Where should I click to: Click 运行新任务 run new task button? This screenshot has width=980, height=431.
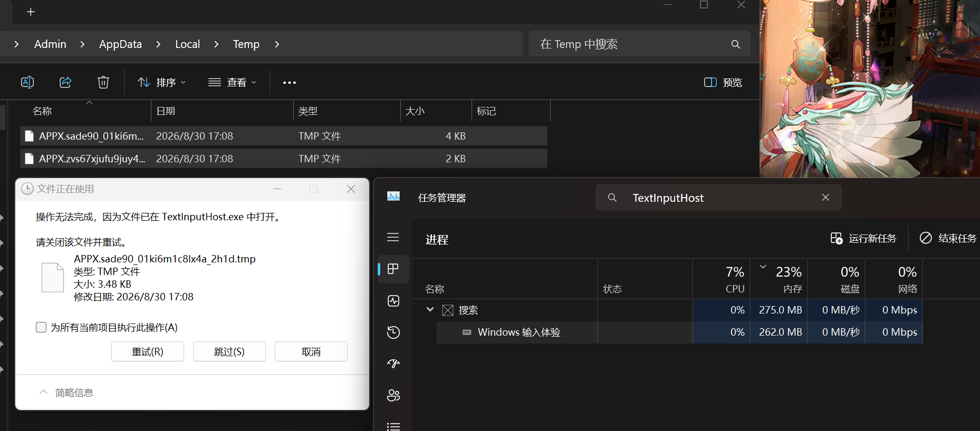pos(863,238)
